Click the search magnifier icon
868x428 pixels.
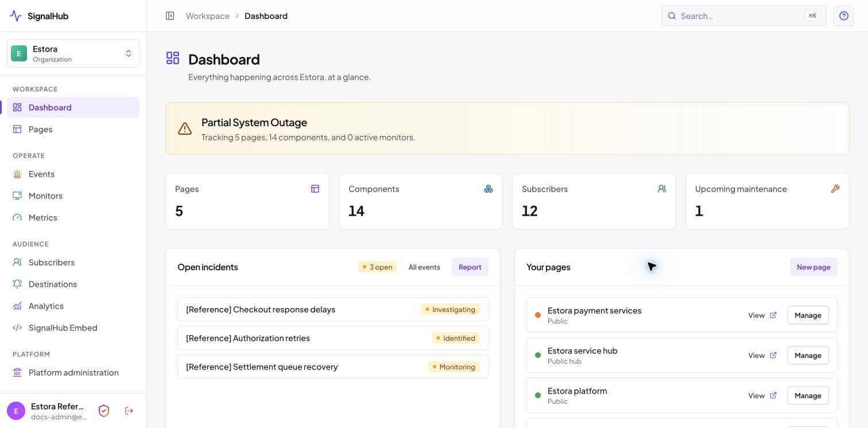click(672, 16)
